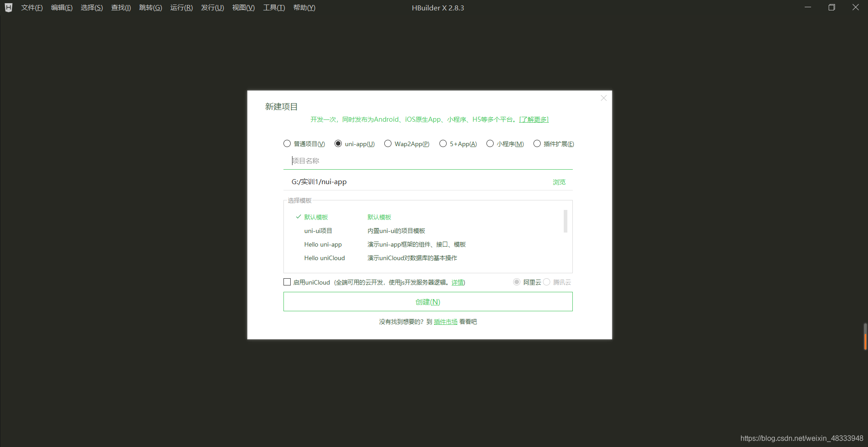Screen dimensions: 868x447
Task: Restore down the HBuilder X window
Action: [x=831, y=7]
